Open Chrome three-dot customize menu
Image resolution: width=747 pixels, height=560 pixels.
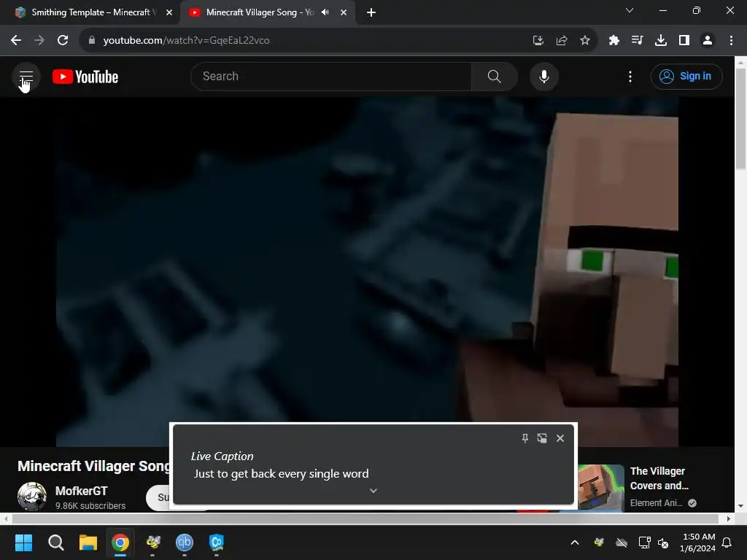tap(731, 41)
